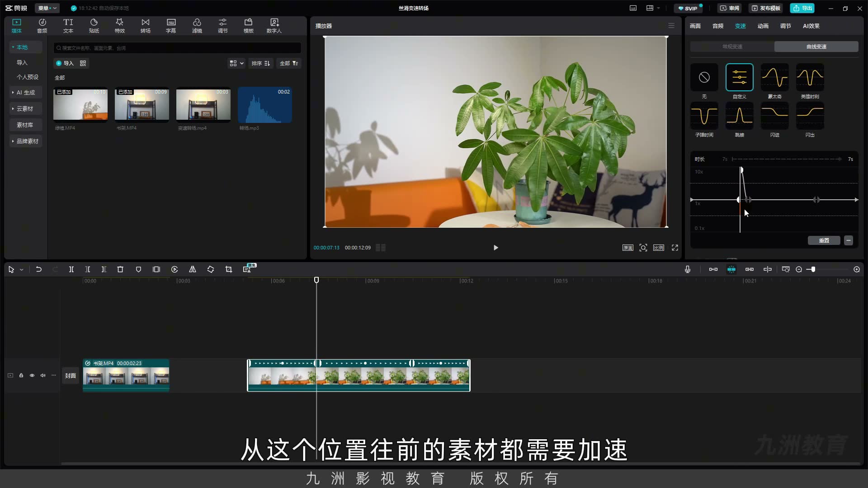
Task: Open the 贴纸 (Sticker) tab
Action: 94,26
